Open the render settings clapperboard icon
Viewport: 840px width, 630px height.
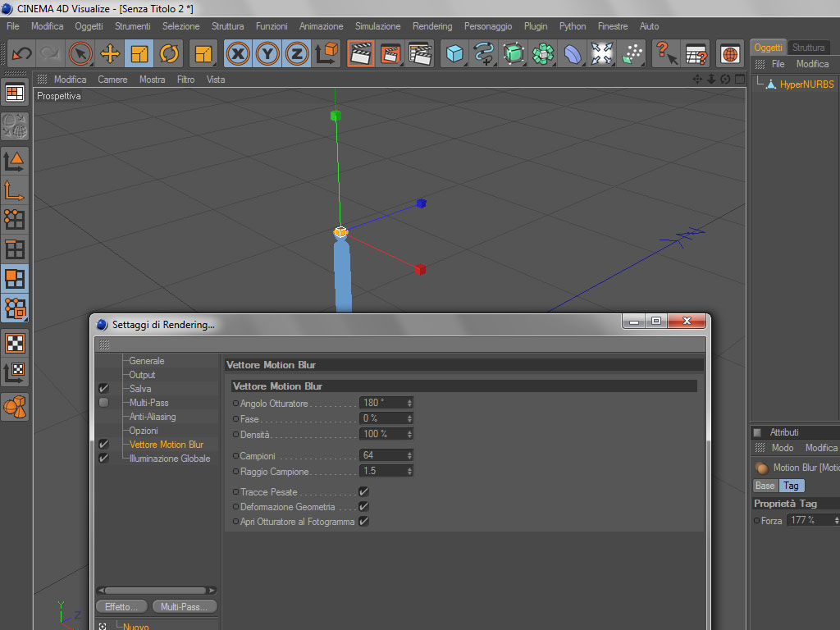pos(420,53)
